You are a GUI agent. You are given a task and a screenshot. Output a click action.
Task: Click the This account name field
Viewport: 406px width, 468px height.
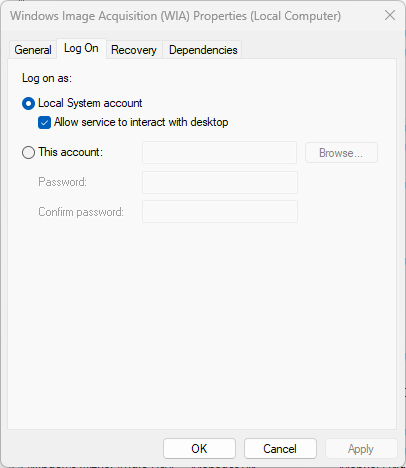219,153
